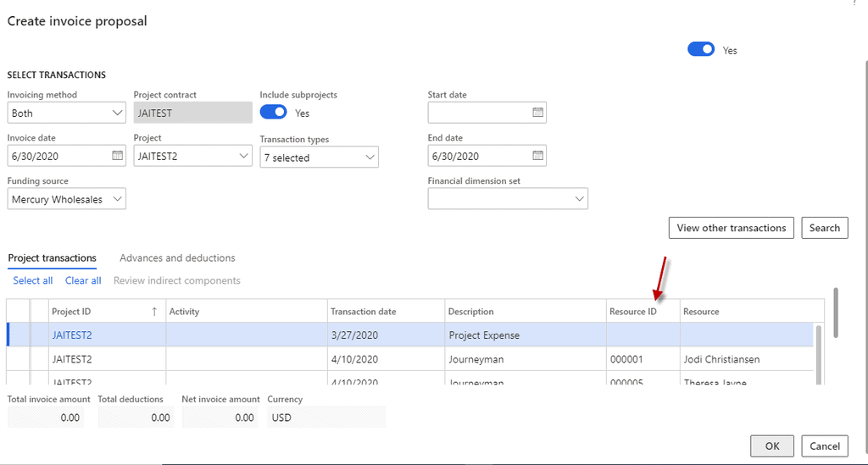Click View other transactions button
This screenshot has height=465, width=868.
732,228
